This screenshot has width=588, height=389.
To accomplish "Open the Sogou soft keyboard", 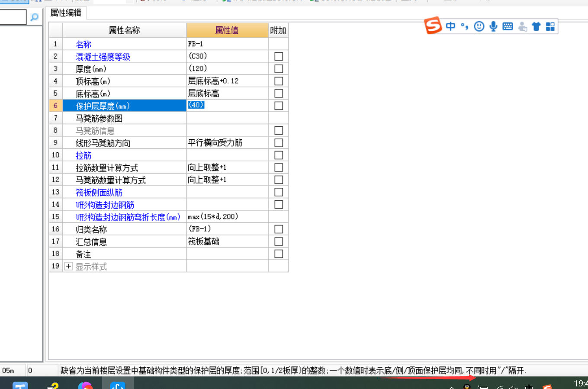I will (508, 26).
